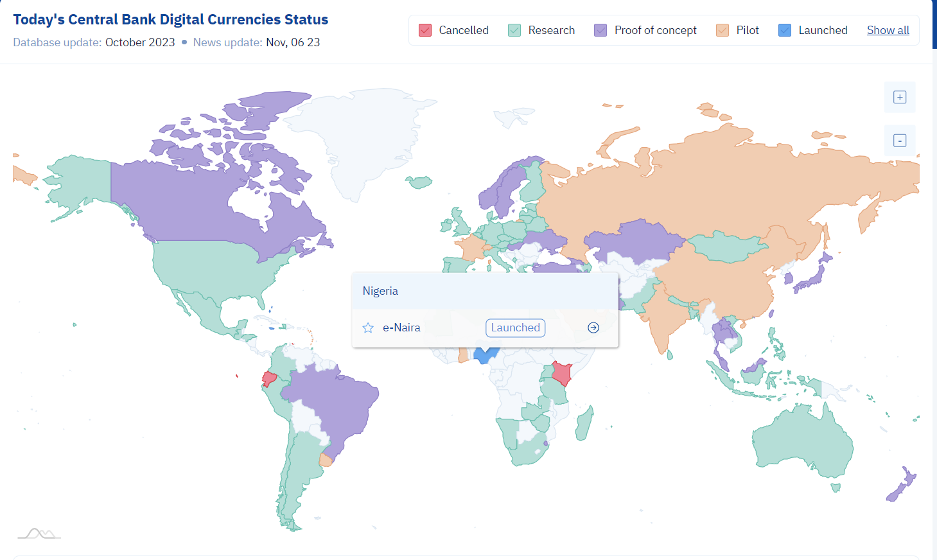Uncheck the Cancelled status checkbox
The image size is (937, 560).
coord(425,30)
